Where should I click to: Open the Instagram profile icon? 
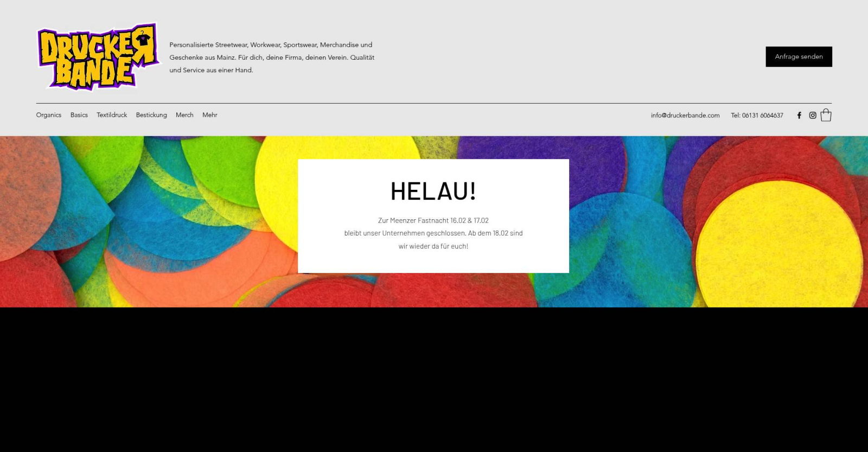pyautogui.click(x=813, y=115)
